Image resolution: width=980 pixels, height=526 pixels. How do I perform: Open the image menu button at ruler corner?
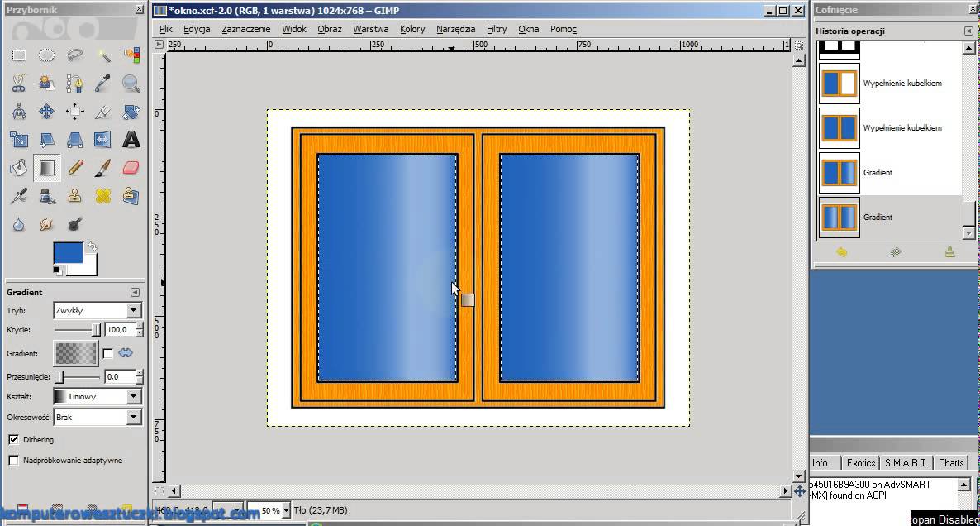pos(159,45)
